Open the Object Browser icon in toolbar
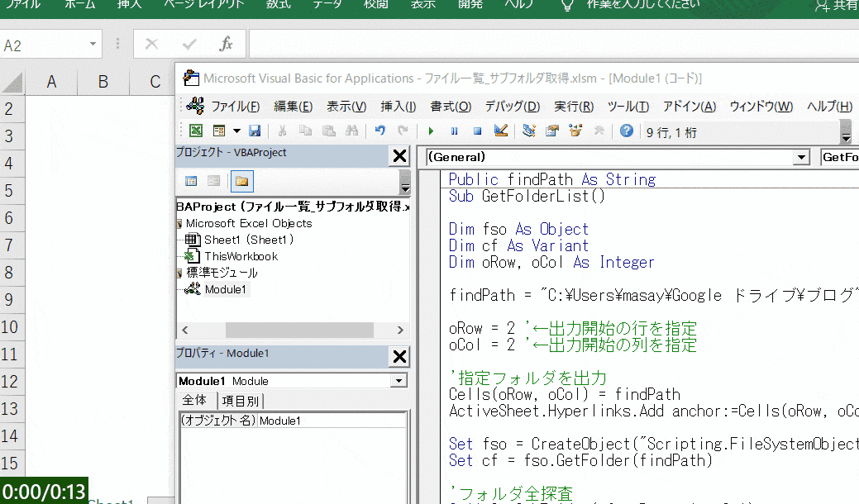This screenshot has height=504, width=859. [x=575, y=131]
